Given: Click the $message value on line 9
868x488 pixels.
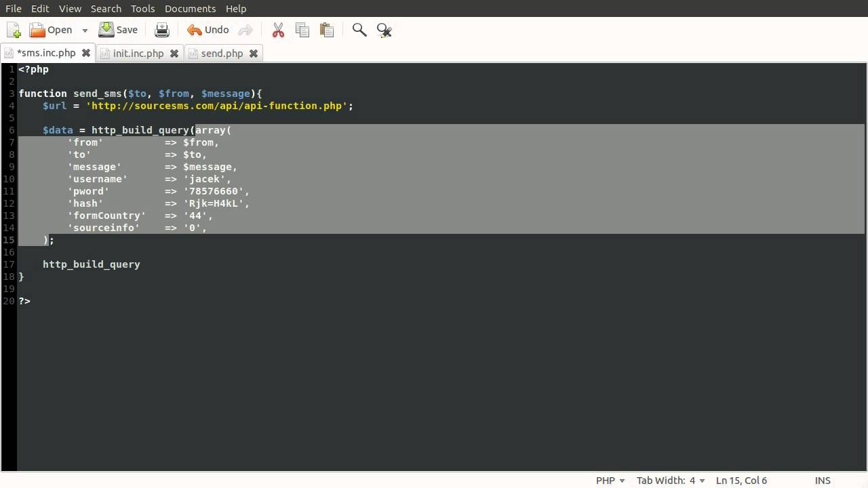Looking at the screenshot, I should 208,167.
